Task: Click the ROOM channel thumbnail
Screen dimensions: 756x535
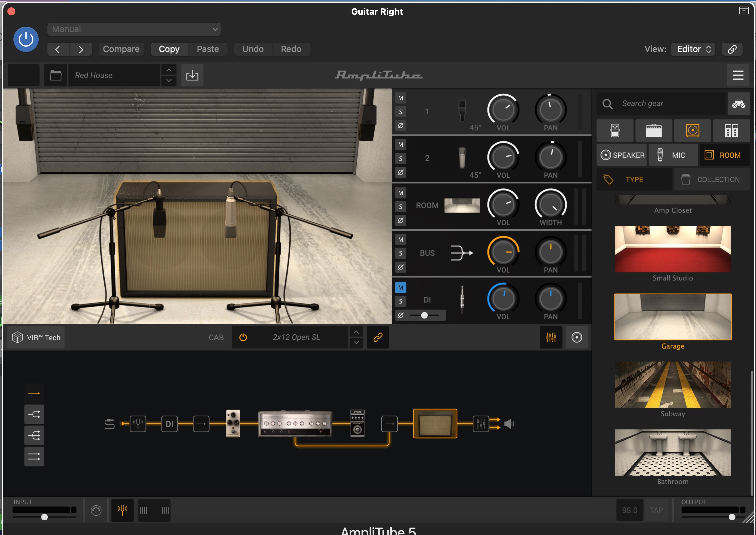Action: (462, 205)
